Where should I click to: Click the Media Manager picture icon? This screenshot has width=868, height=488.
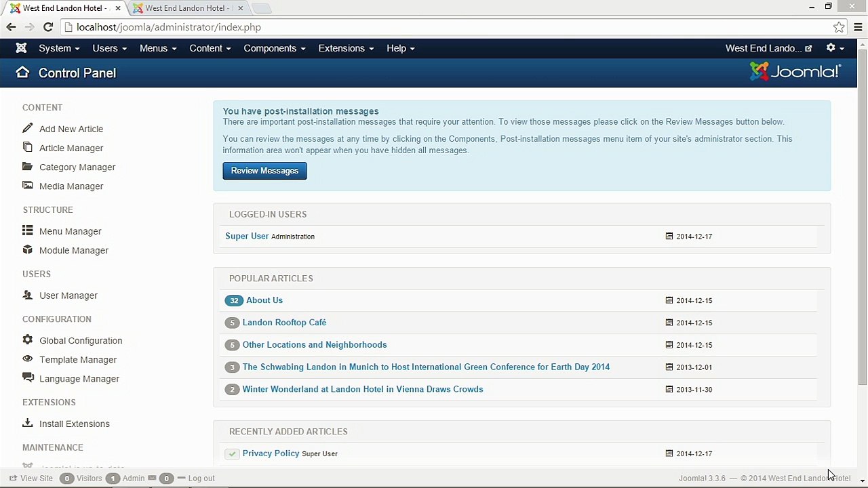pos(27,185)
